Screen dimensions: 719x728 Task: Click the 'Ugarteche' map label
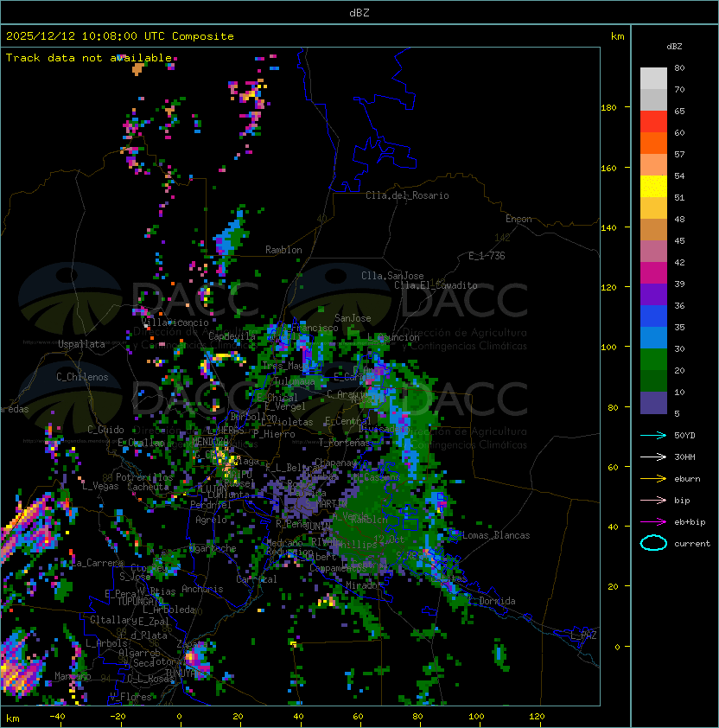pyautogui.click(x=213, y=548)
